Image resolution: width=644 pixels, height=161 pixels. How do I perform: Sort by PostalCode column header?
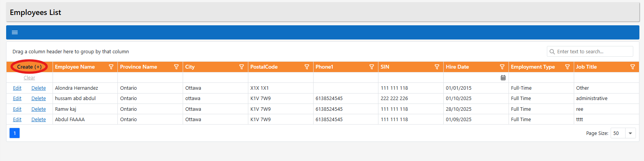[264, 67]
